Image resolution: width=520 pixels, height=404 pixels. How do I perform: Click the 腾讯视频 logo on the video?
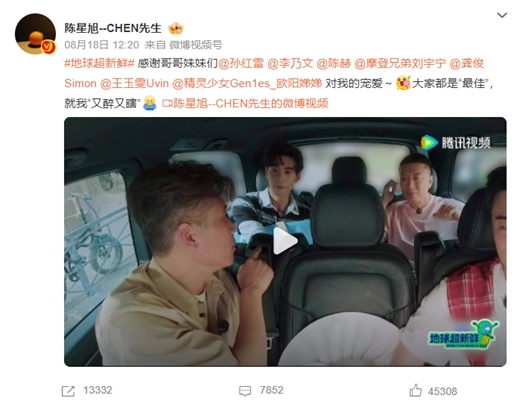(x=455, y=143)
